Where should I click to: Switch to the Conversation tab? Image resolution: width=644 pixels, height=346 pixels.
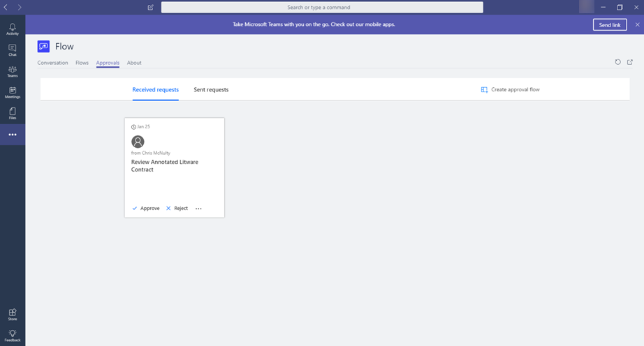tap(52, 63)
